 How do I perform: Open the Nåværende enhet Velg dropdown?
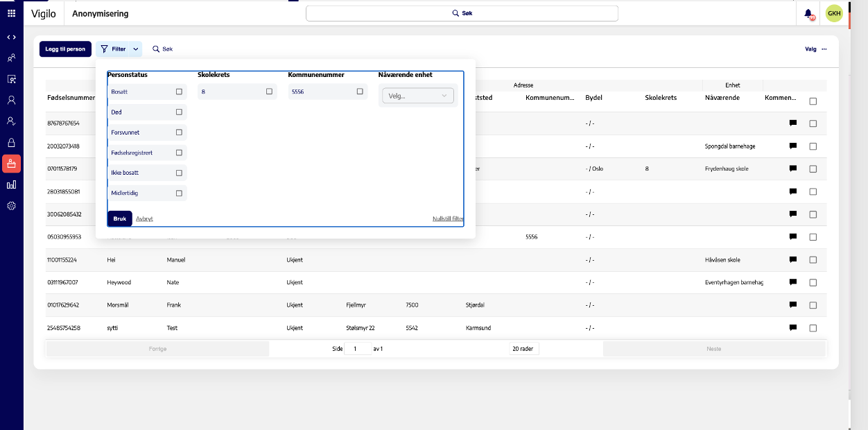(x=418, y=96)
